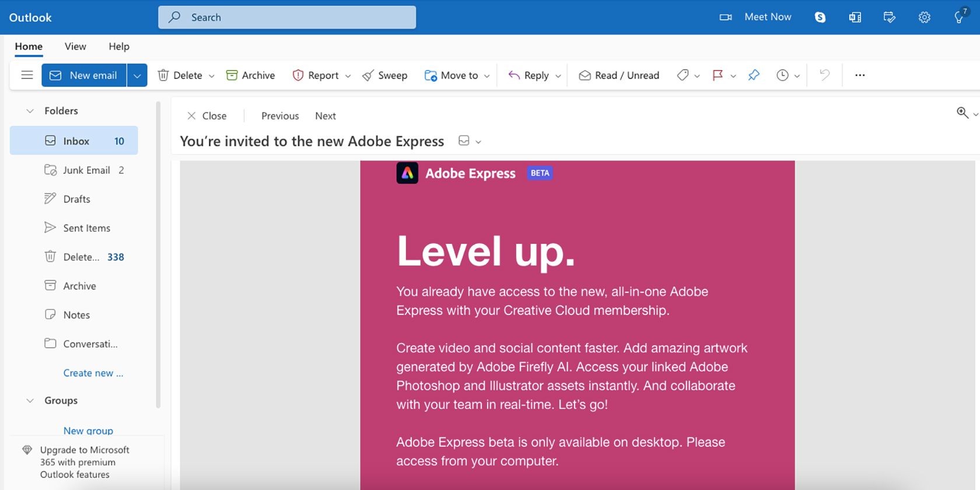Pin the message with the pin icon

coord(754,75)
